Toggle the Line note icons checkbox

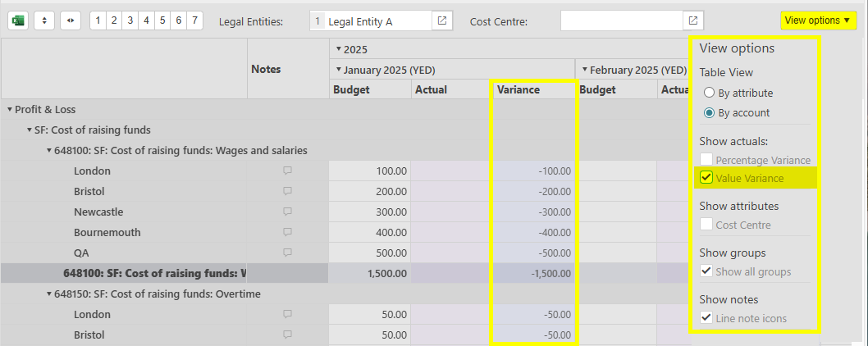pyautogui.click(x=706, y=318)
